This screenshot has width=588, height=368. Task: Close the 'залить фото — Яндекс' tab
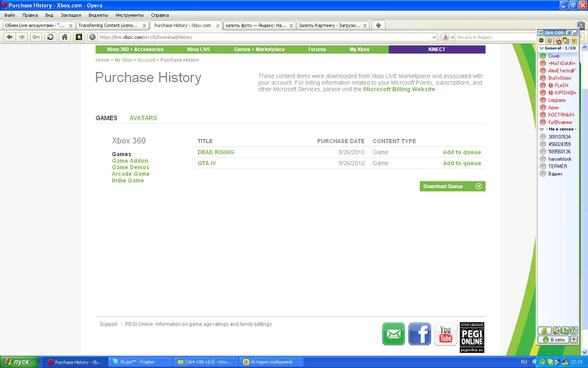[291, 25]
